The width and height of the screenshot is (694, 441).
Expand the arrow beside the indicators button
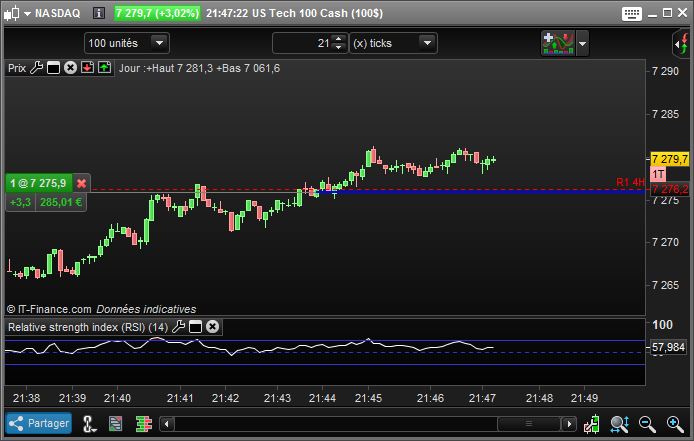pyautogui.click(x=582, y=43)
